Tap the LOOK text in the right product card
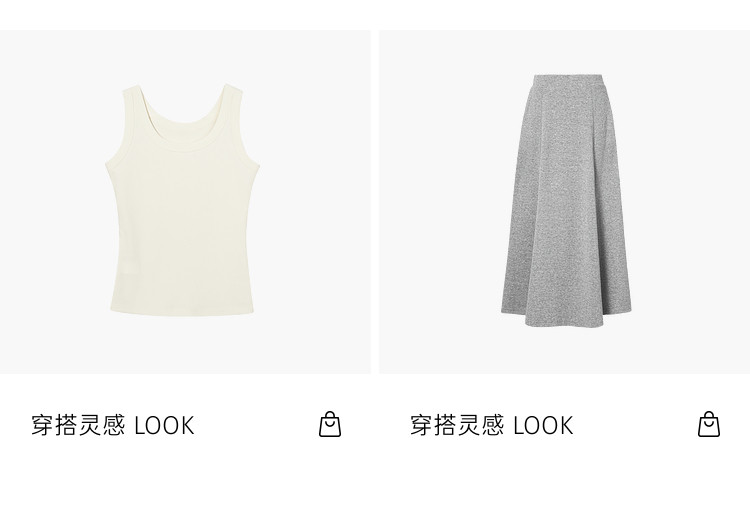This screenshot has width=750, height=521. click(x=543, y=425)
